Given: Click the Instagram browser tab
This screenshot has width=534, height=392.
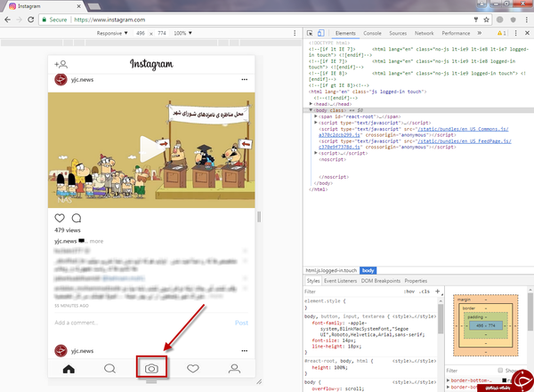Looking at the screenshot, I should click(45, 6).
